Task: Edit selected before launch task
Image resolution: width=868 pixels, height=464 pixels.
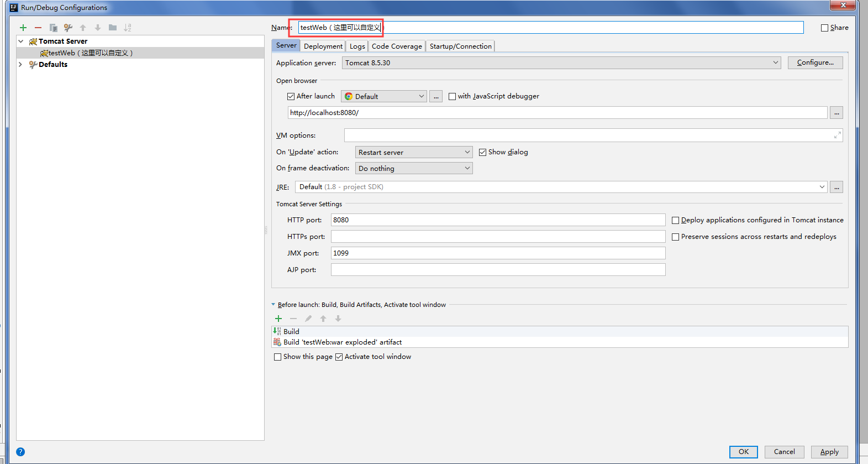Action: pos(308,319)
